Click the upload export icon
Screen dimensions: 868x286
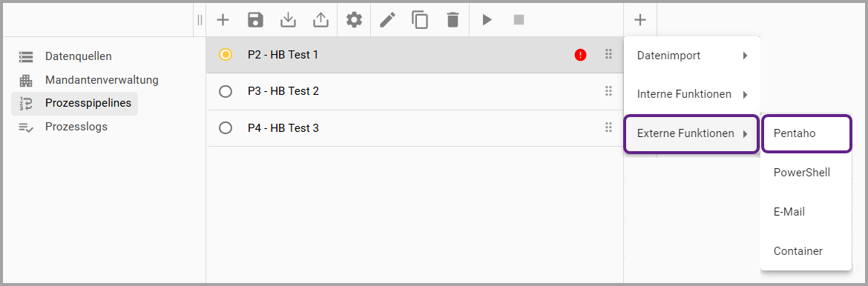(320, 20)
